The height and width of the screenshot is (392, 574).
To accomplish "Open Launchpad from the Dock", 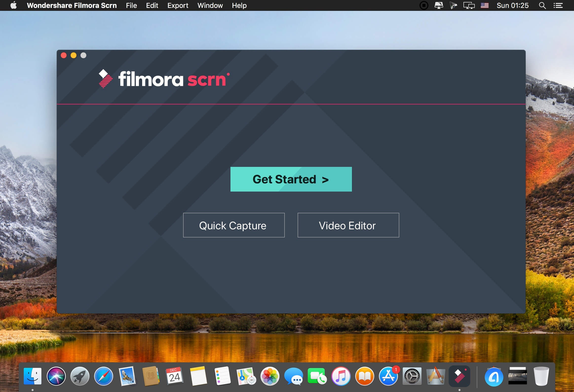I will pyautogui.click(x=80, y=376).
